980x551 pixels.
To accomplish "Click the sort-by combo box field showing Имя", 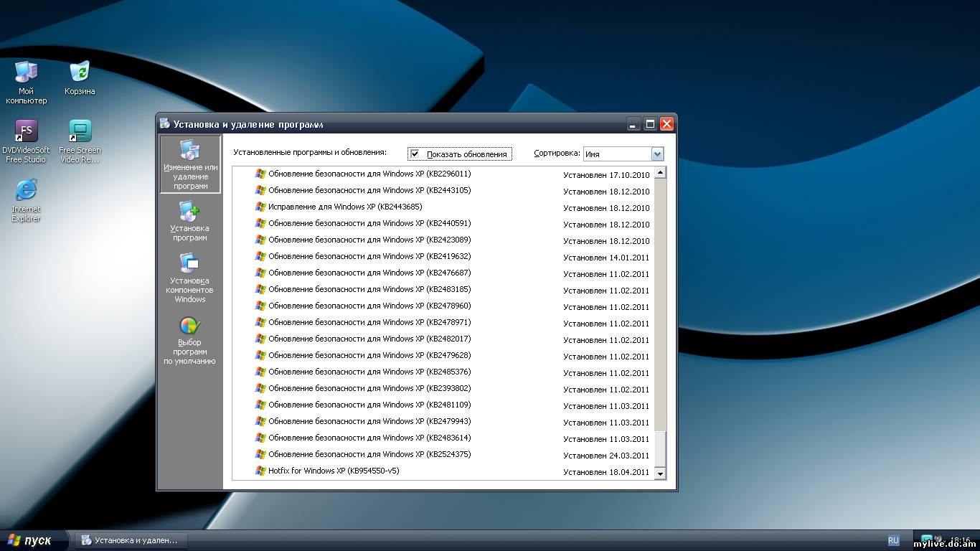I will coord(616,154).
